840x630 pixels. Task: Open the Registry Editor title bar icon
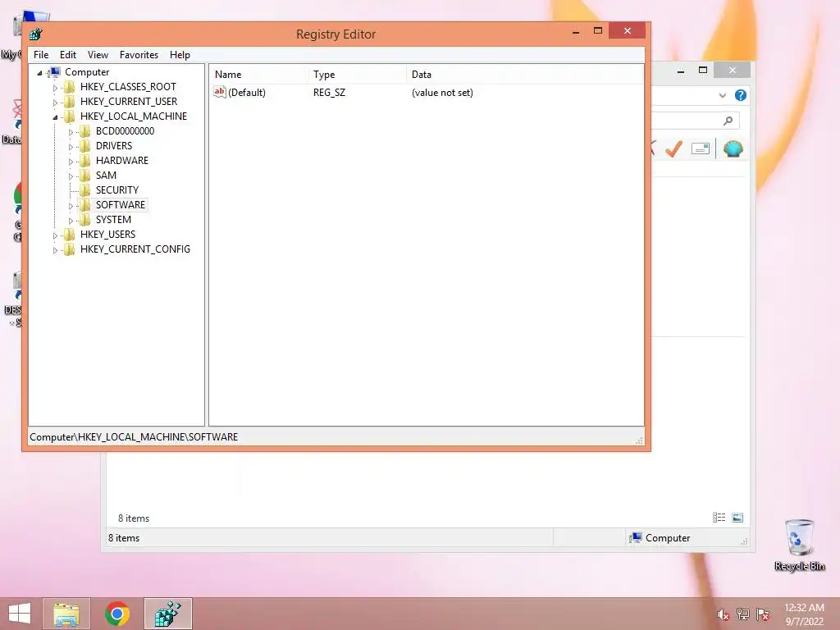[36, 34]
